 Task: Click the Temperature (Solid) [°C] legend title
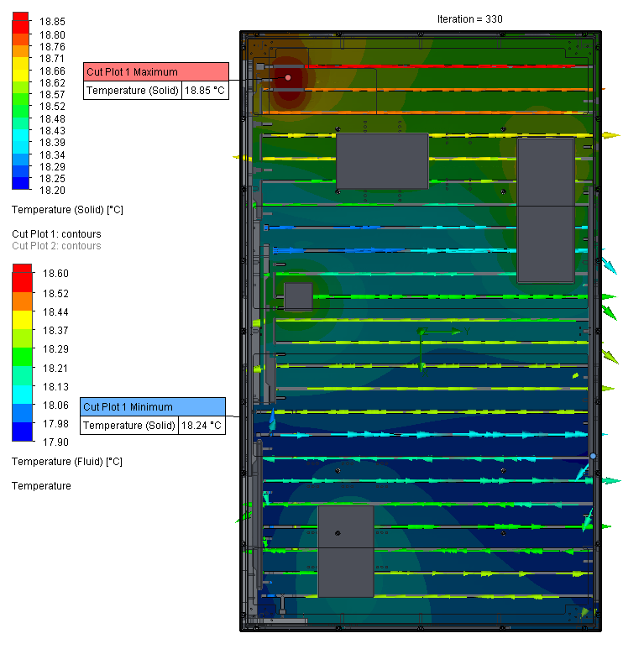point(67,210)
